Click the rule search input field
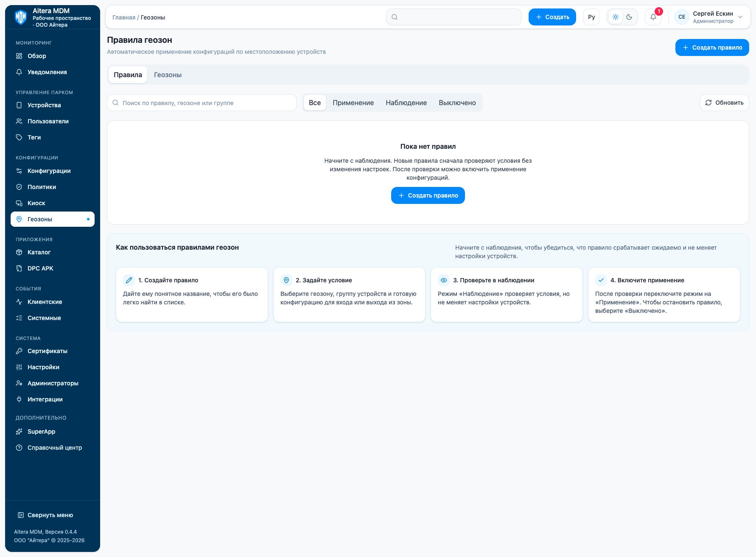Viewport: 756px width, 557px height. (x=202, y=103)
